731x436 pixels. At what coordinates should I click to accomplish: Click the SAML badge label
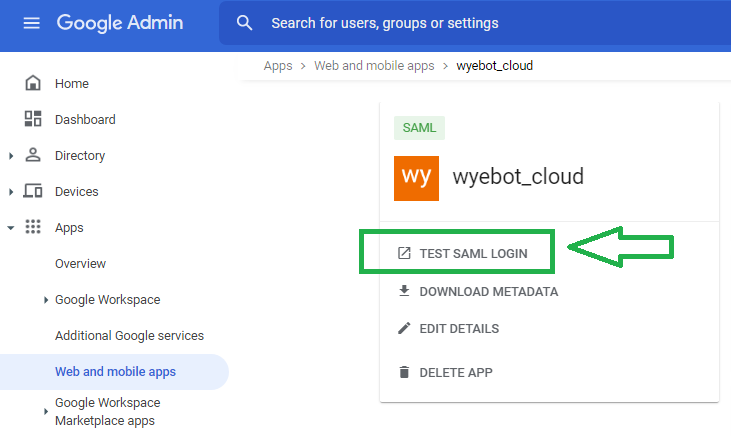pos(419,128)
